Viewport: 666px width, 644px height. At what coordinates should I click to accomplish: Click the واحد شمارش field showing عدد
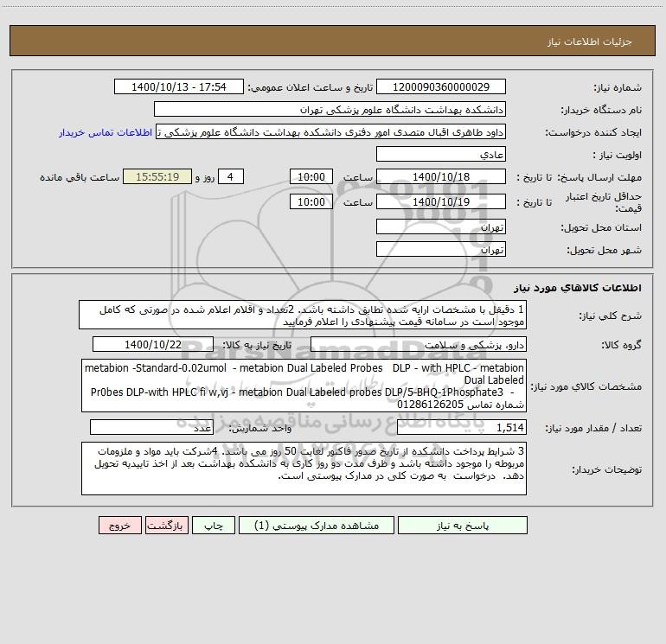pyautogui.click(x=151, y=427)
